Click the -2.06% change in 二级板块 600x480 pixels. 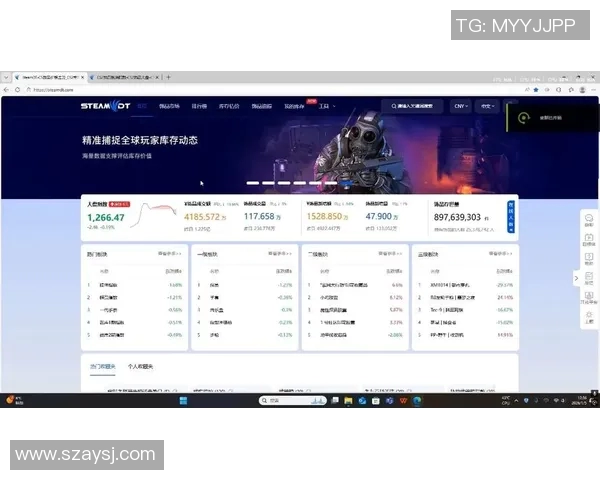tap(395, 335)
